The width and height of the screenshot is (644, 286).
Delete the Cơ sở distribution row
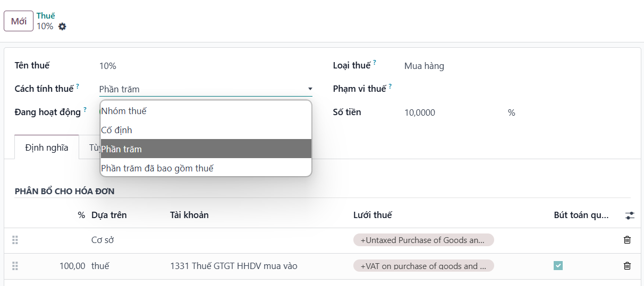[x=627, y=240]
